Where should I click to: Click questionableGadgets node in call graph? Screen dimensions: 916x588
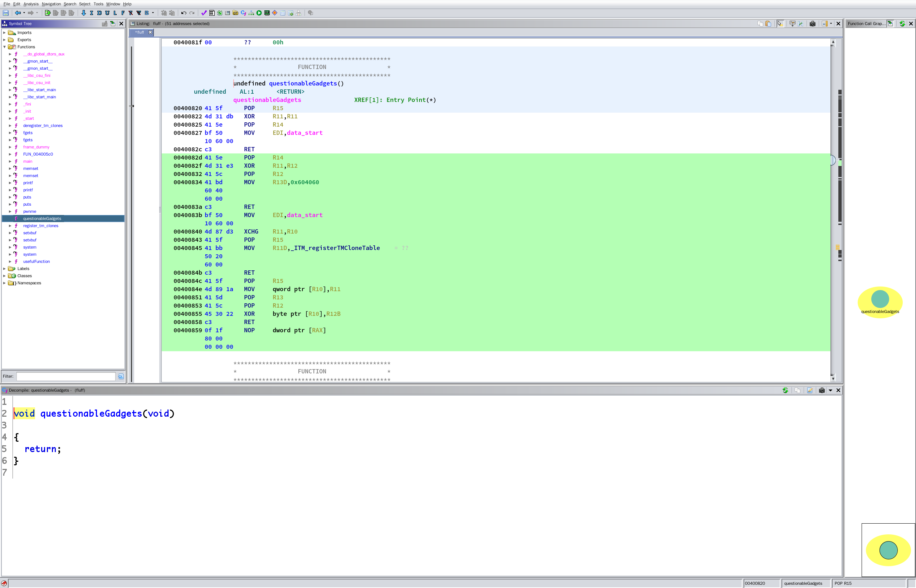(x=880, y=302)
